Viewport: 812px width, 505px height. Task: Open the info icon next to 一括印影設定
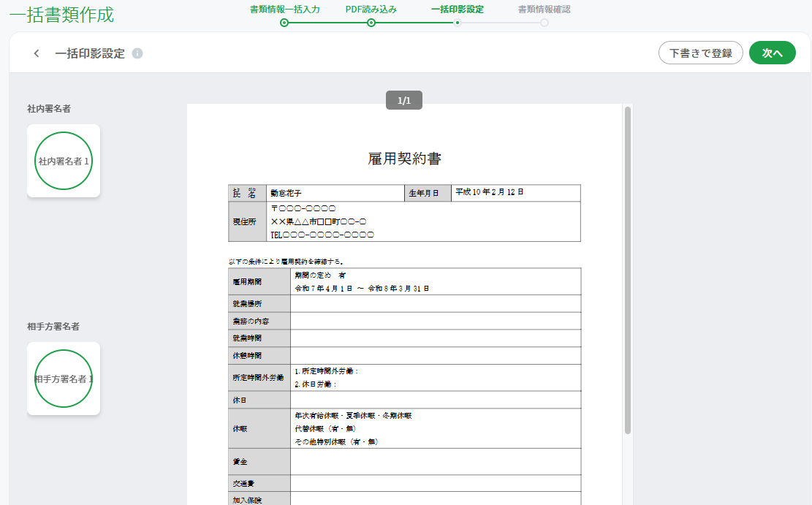(137, 53)
